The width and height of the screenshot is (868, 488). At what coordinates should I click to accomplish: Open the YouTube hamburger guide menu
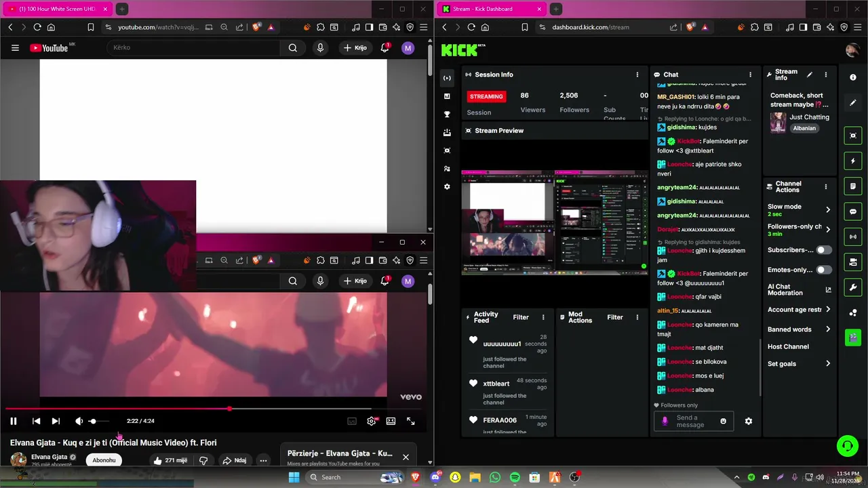tap(15, 48)
